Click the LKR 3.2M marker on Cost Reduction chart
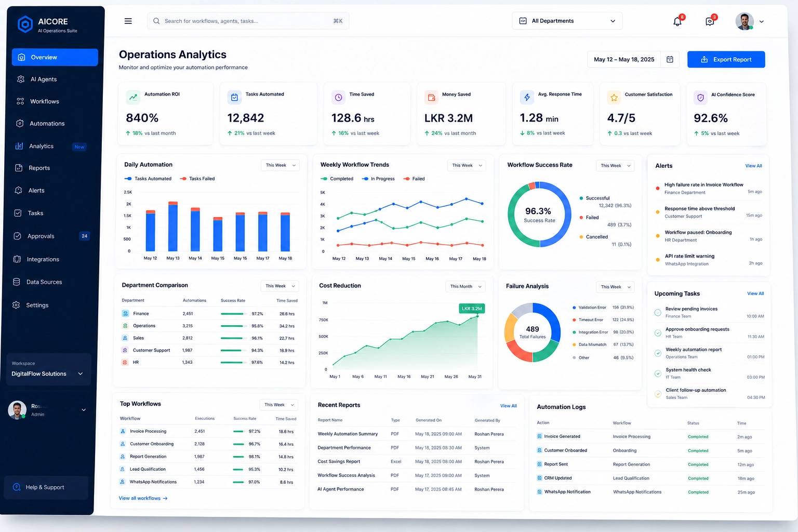Viewport: 798px width, 532px height. (x=472, y=309)
